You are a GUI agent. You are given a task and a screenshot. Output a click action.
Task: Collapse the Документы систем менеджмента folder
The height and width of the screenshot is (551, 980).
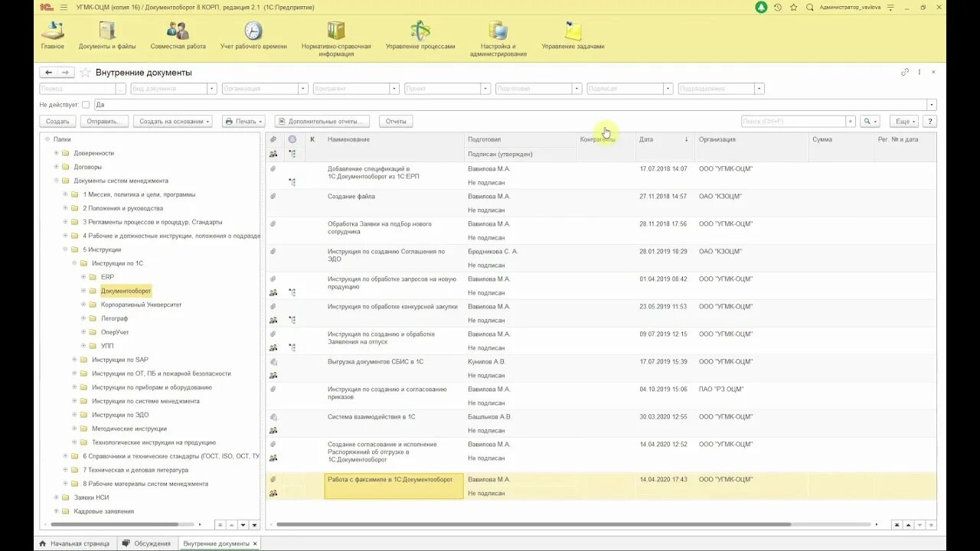(x=56, y=181)
